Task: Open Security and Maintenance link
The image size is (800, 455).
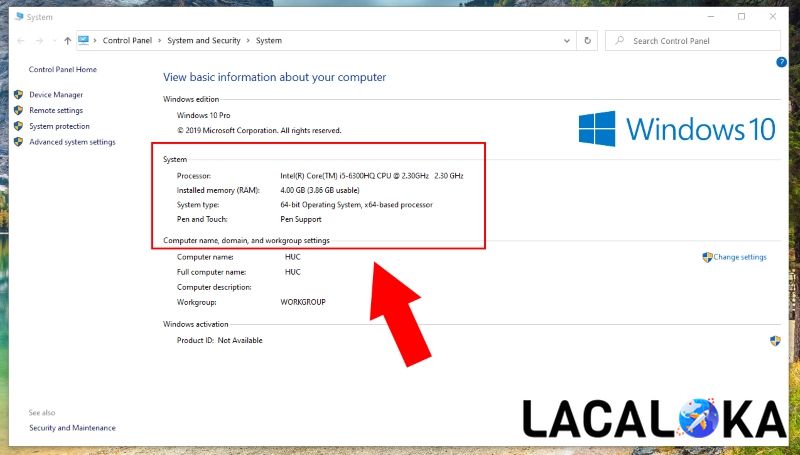Action: (72, 428)
